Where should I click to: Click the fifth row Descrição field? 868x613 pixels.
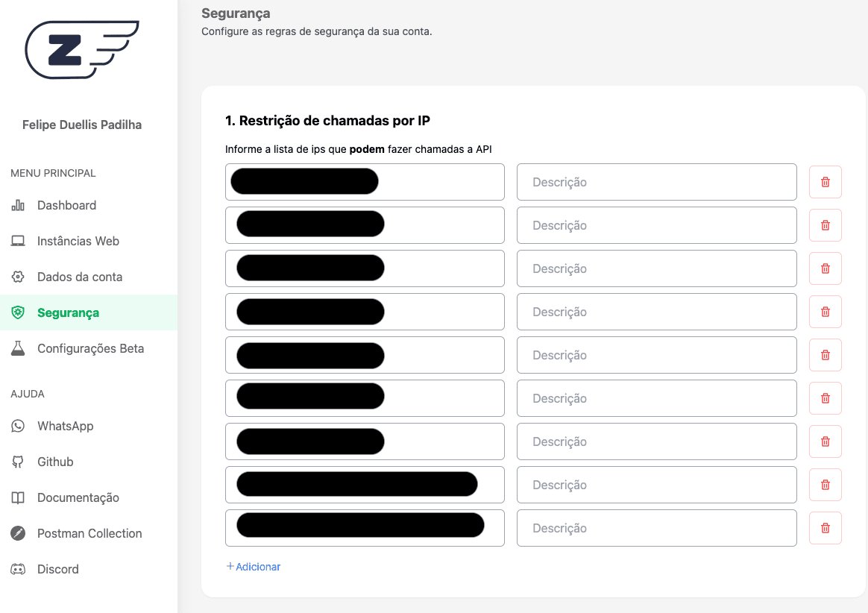pyautogui.click(x=656, y=355)
